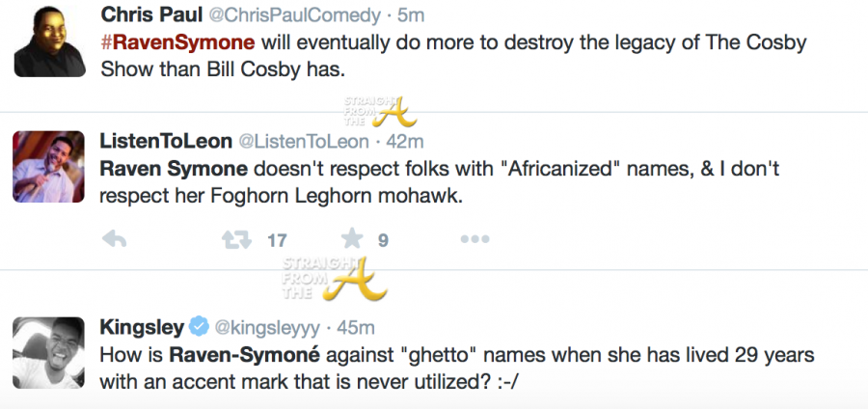Favorite ListenToLeon's tweet with the star
This screenshot has height=409, width=868.
[x=352, y=240]
